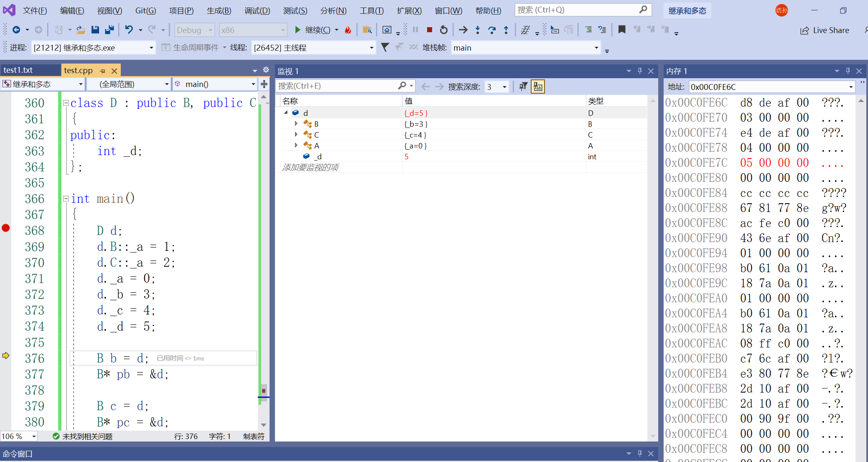
Task: Click 生命周期事件 lifecycle events button
Action: (191, 48)
